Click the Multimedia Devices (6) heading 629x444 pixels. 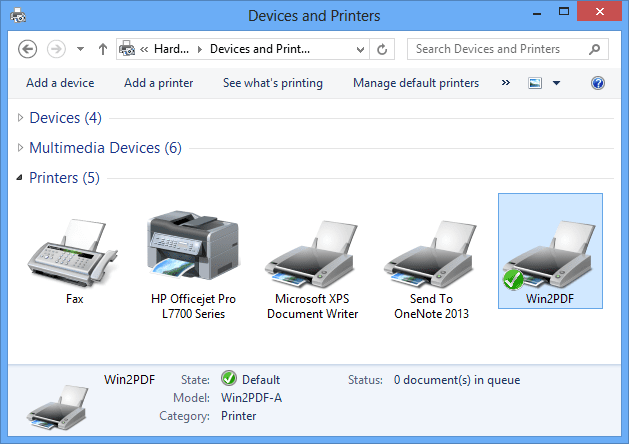[x=106, y=148]
